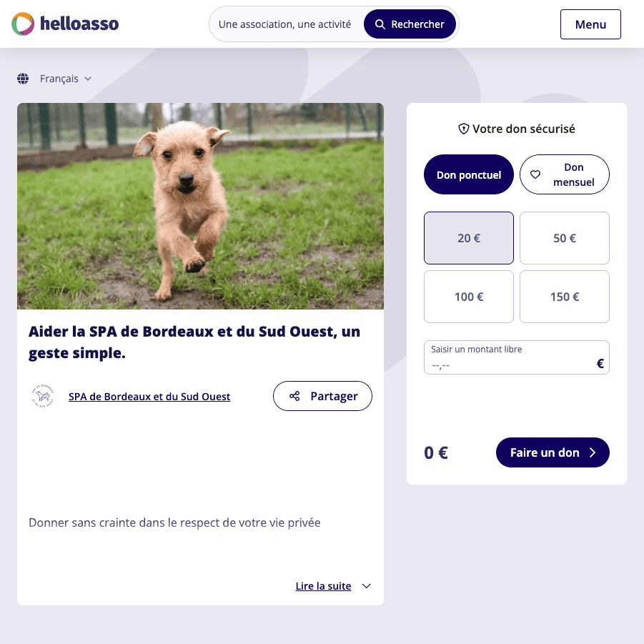644x644 pixels.
Task: Pick the 150 € amount tile
Action: coord(565,297)
